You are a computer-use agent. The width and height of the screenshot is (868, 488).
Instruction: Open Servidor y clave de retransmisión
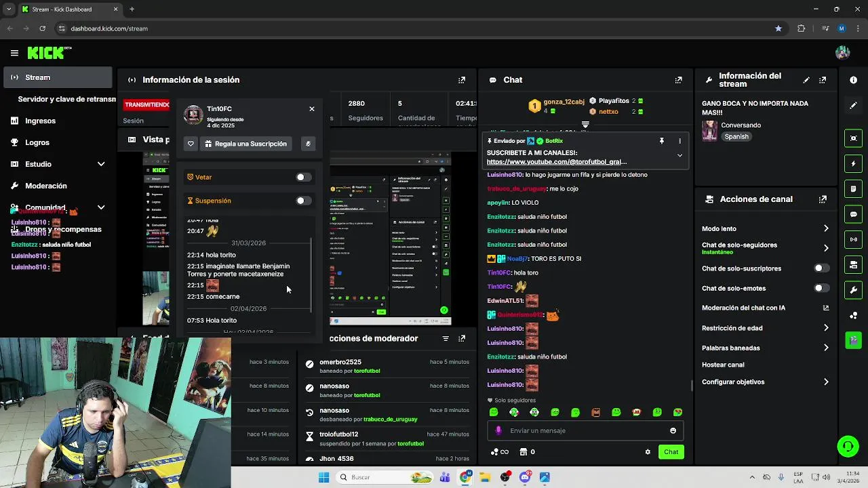point(66,99)
